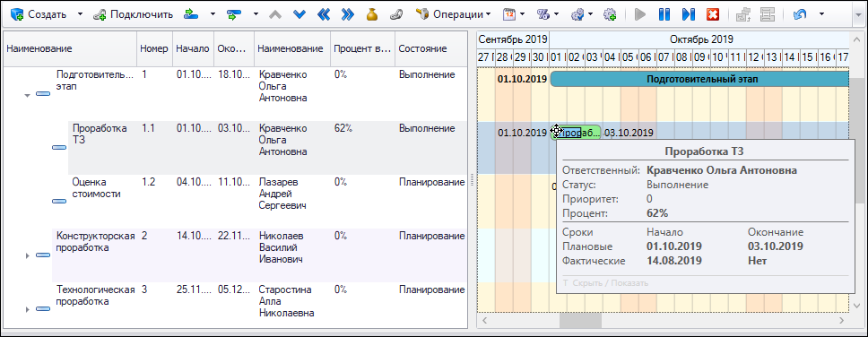Image resolution: width=868 pixels, height=337 pixels.
Task: Open dropdown next to the insert-above icon
Action: coord(213,14)
